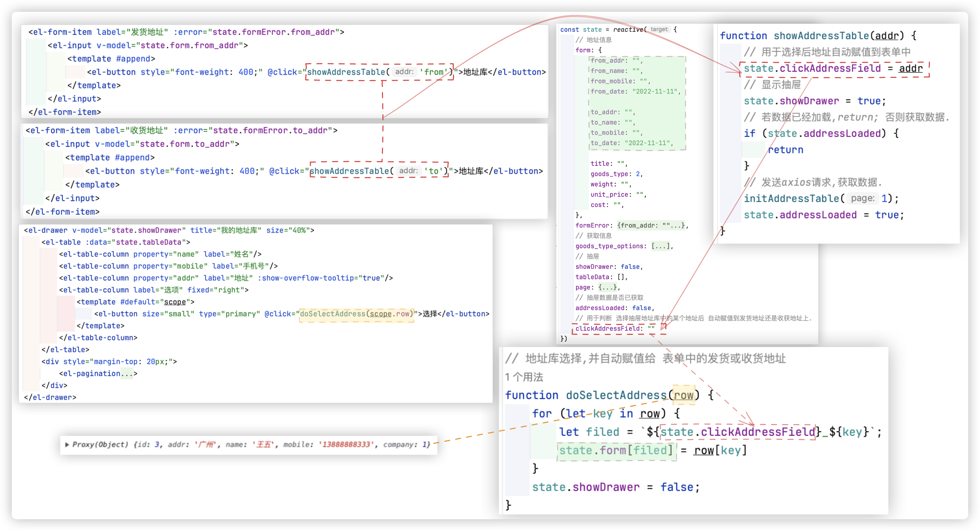Click the clickAddressField property in state
The width and height of the screenshot is (980, 531).
608,329
